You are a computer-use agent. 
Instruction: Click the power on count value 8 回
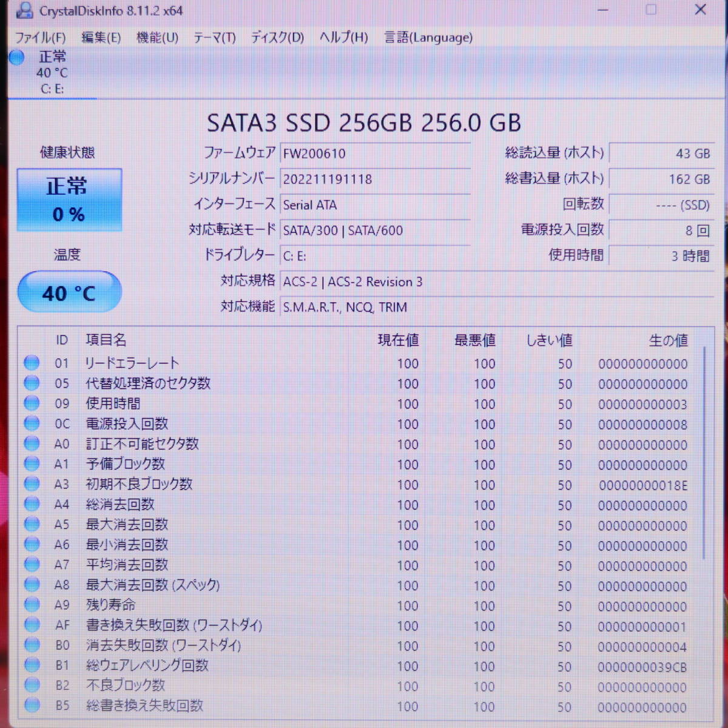pos(661,231)
